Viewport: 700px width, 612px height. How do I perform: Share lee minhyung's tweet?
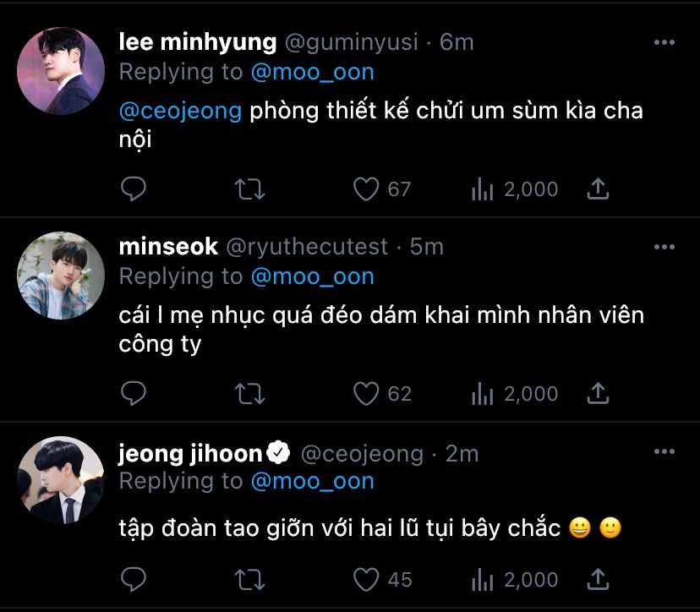coord(598,189)
